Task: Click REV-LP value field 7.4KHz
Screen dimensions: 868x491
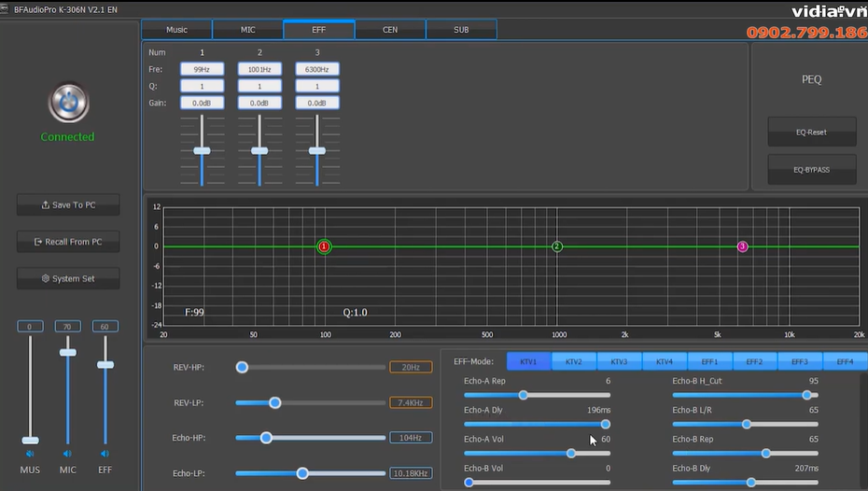Action: pos(411,402)
